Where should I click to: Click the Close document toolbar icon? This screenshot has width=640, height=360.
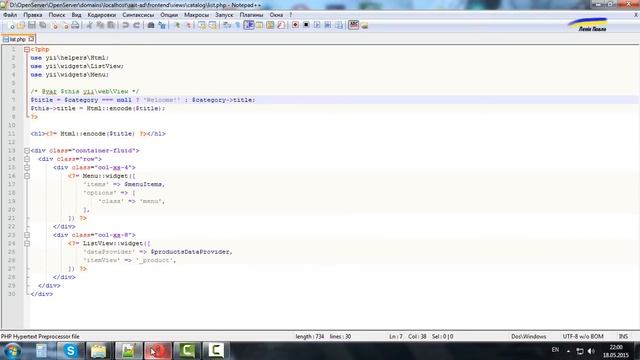click(54, 25)
